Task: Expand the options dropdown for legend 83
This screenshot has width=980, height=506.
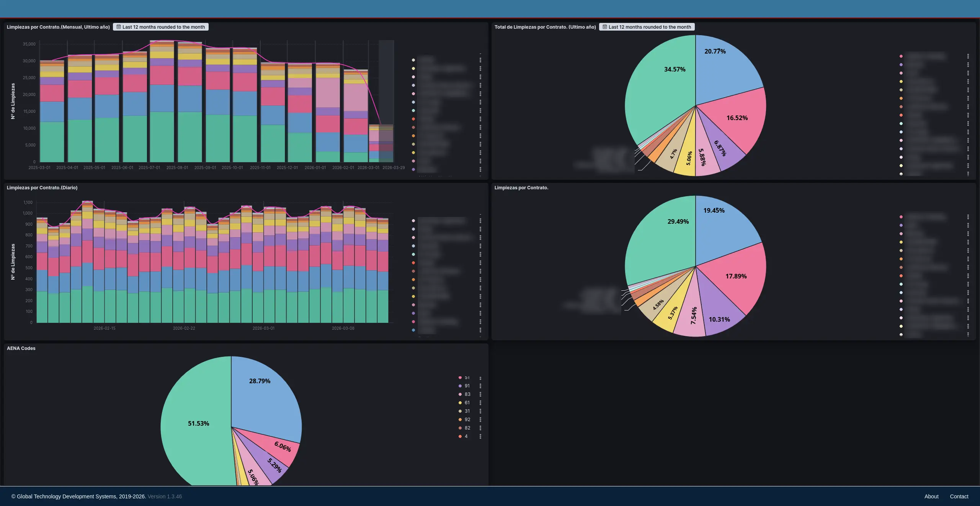Action: click(x=480, y=394)
